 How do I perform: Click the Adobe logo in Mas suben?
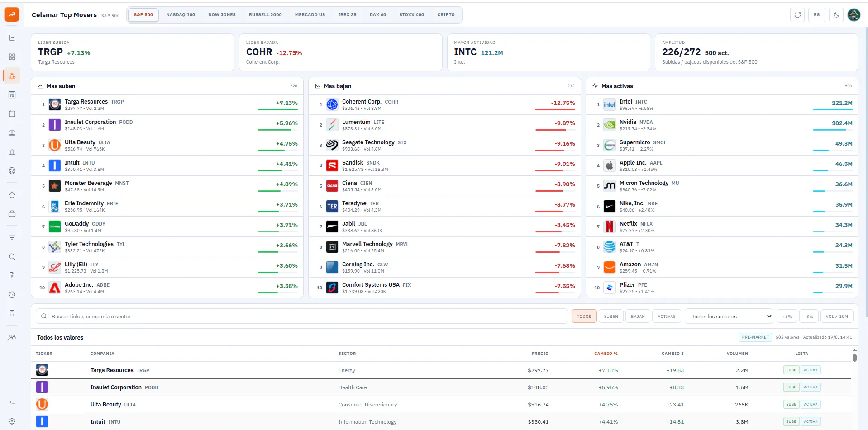point(55,288)
